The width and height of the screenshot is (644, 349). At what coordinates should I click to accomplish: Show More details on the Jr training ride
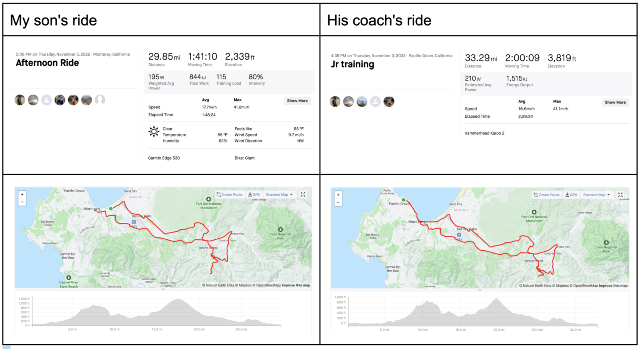coord(615,102)
